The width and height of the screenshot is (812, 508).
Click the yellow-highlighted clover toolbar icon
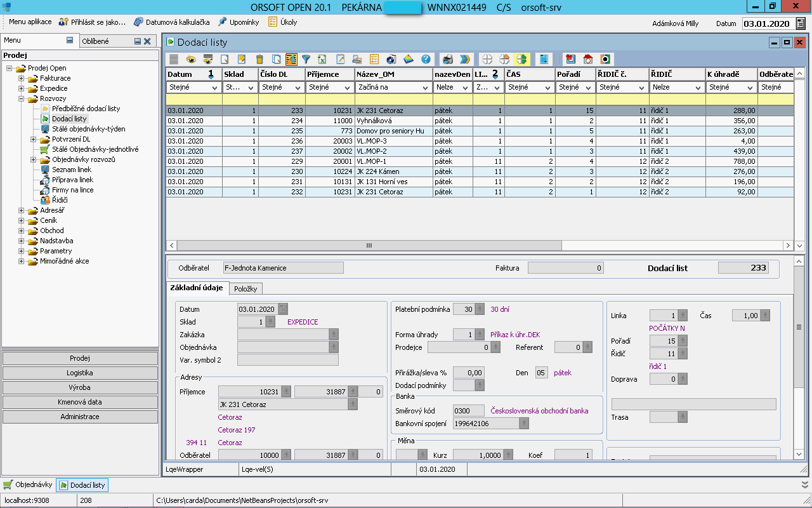[x=521, y=59]
